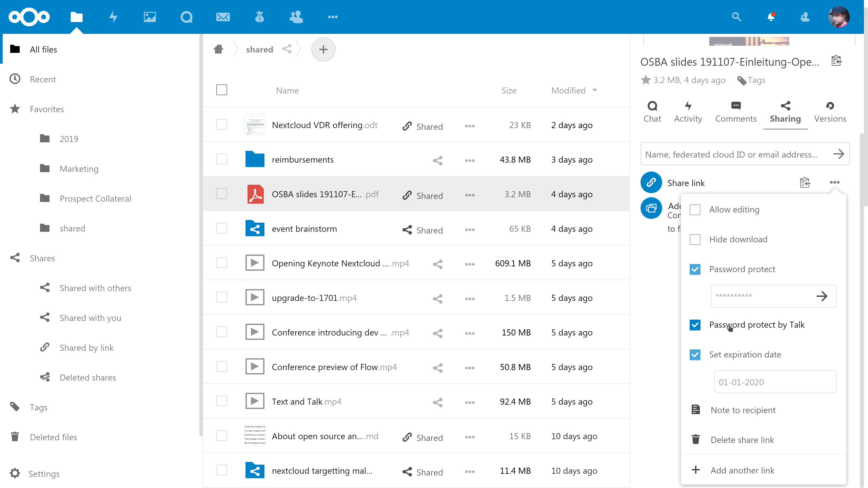
Task: Click Add another link
Action: coord(742,470)
